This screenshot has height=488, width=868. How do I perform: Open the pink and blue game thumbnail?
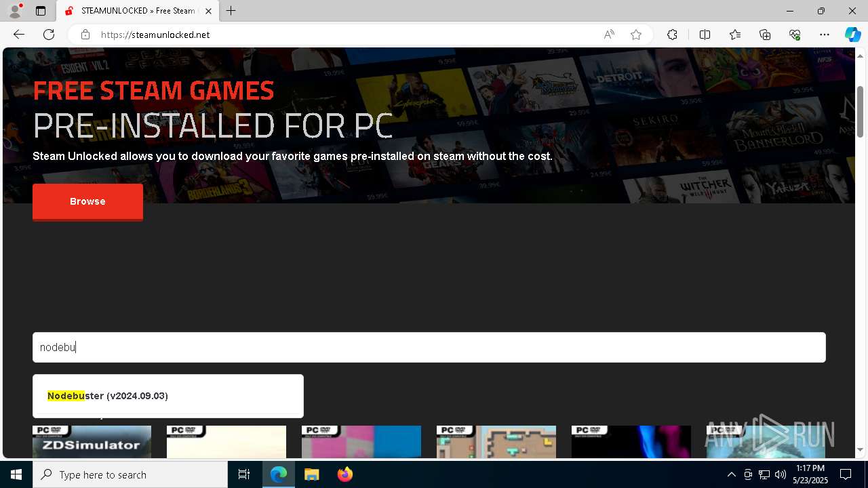361,441
